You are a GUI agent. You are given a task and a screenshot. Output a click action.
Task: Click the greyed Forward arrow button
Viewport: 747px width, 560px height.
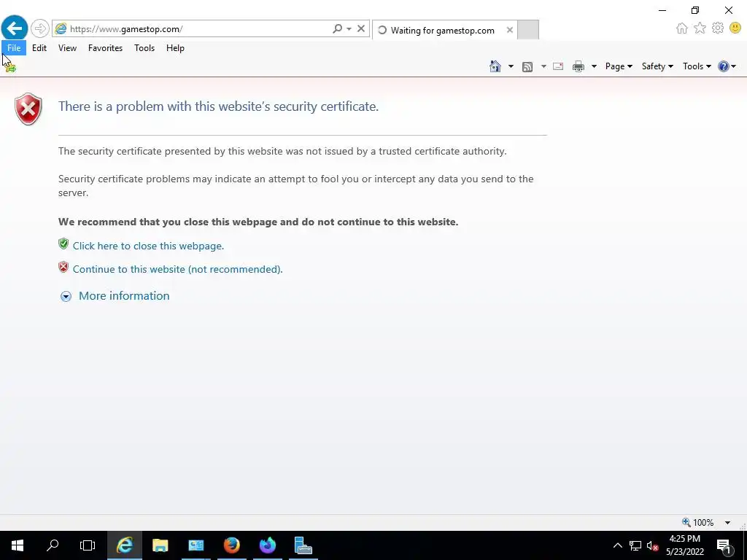[40, 28]
